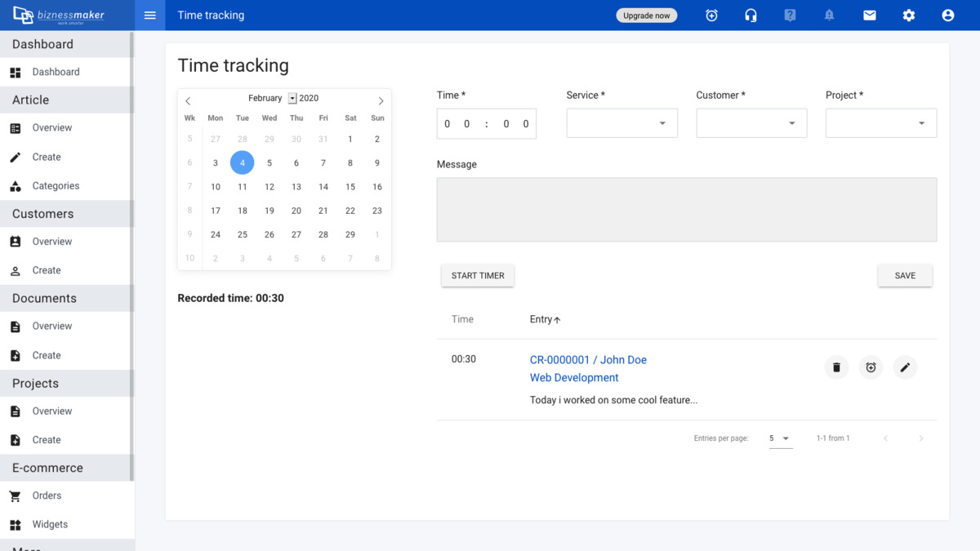Go to Orders in E-commerce section
This screenshot has height=551, width=980.
(47, 495)
